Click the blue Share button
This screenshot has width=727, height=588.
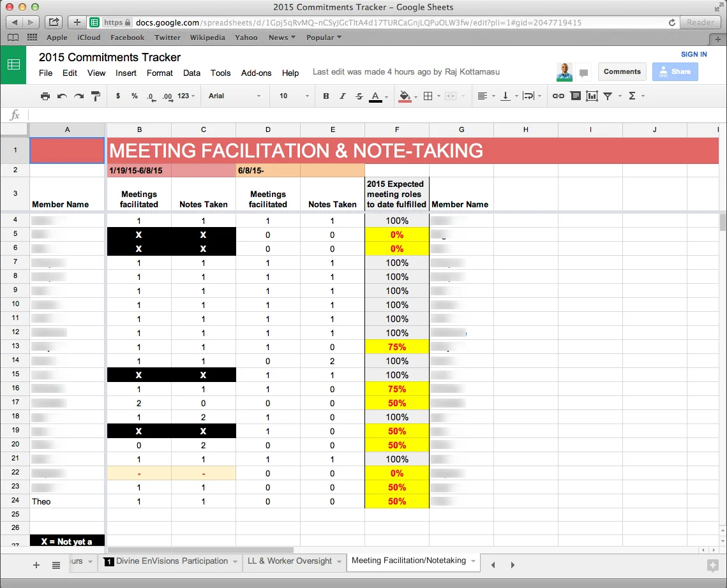pos(675,72)
